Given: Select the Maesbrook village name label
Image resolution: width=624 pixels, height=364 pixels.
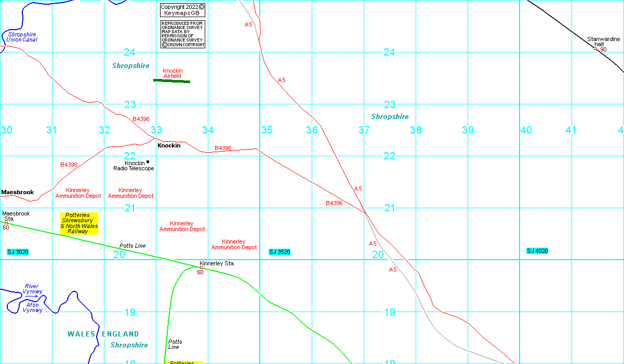Looking at the screenshot, I should (x=18, y=192).
